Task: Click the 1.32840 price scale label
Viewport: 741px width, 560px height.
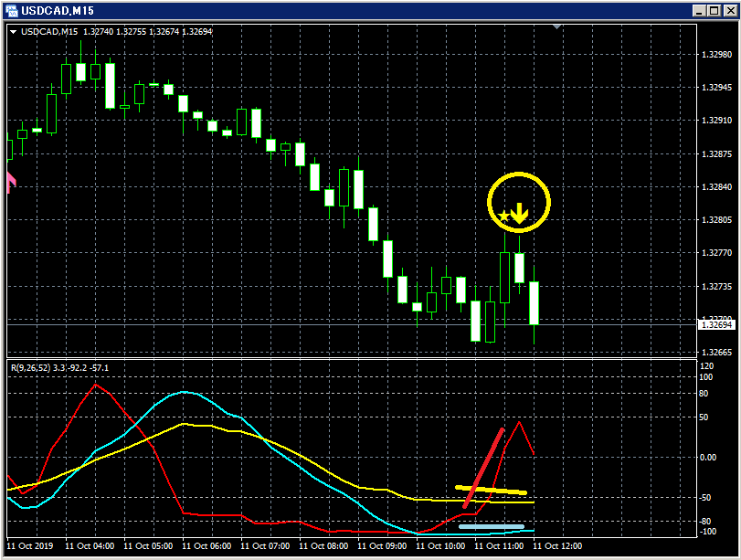Action: click(716, 187)
